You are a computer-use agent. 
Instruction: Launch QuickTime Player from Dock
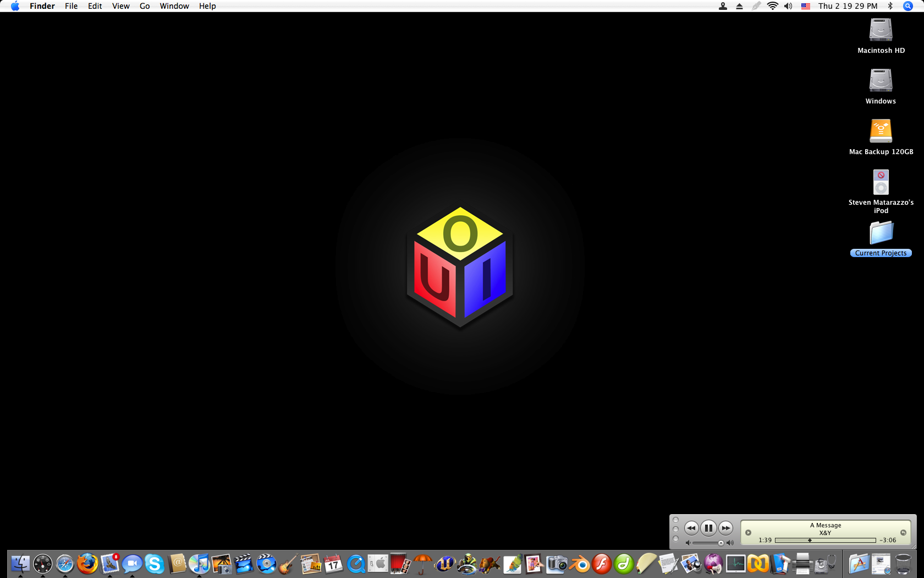click(356, 564)
